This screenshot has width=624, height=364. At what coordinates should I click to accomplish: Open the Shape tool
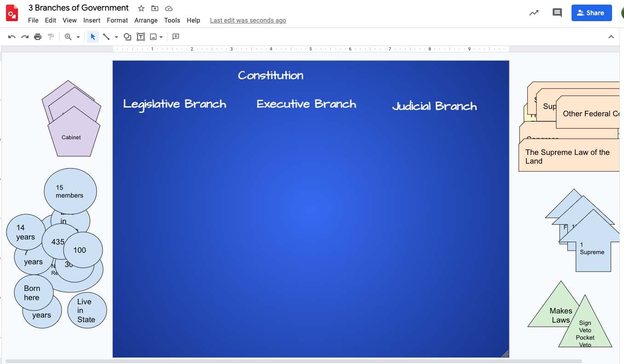coord(127,37)
